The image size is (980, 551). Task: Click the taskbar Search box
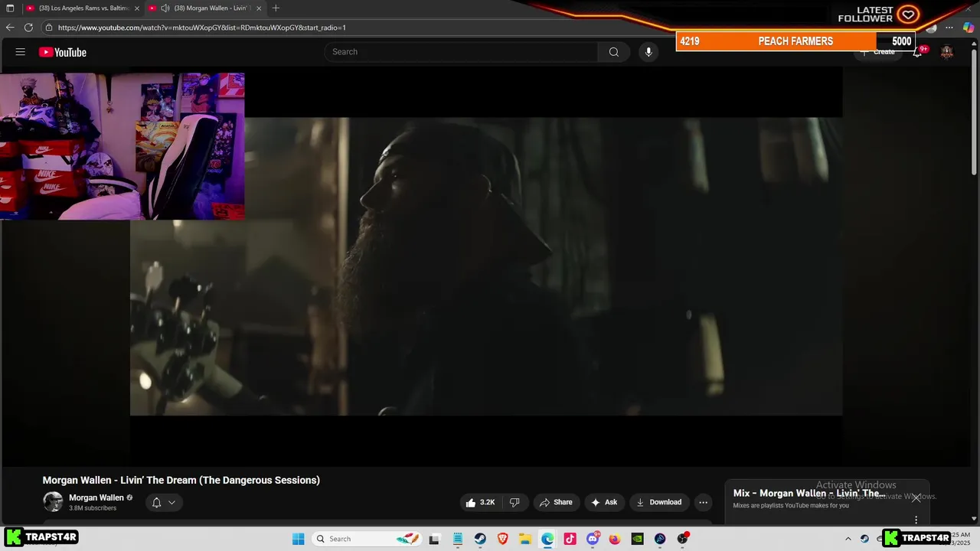coord(367,539)
